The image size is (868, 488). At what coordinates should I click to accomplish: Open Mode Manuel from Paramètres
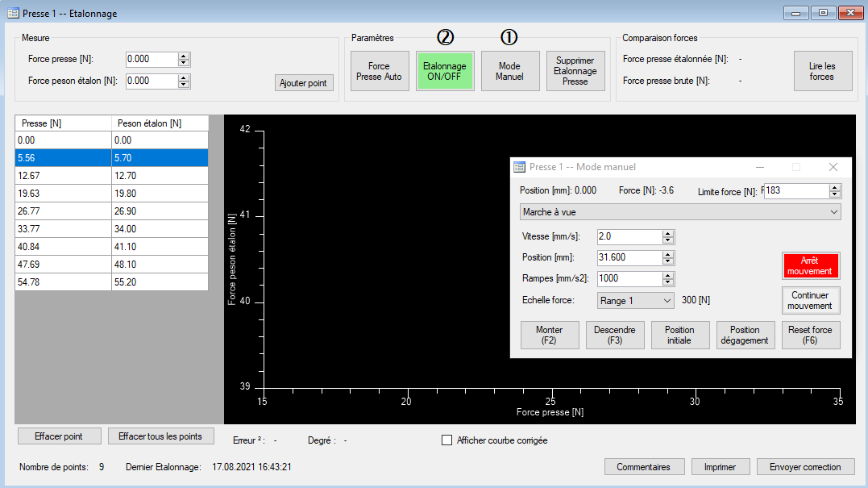(510, 71)
